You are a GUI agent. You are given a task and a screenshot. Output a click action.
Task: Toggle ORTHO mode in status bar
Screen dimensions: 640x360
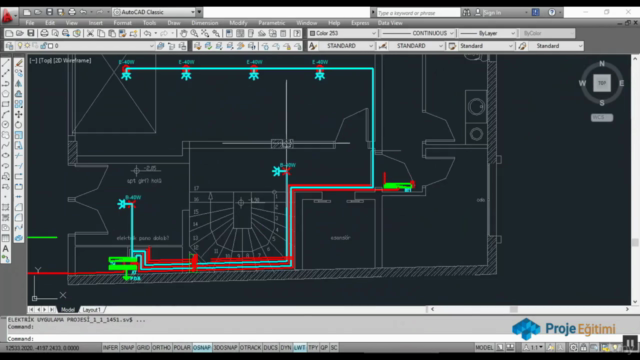162,348
